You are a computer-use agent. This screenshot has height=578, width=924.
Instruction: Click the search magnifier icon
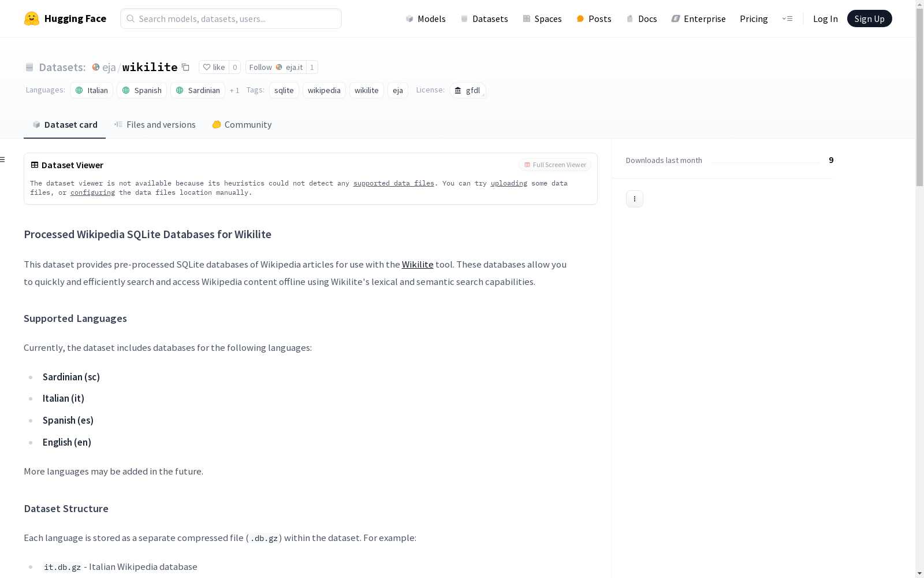[x=131, y=18]
